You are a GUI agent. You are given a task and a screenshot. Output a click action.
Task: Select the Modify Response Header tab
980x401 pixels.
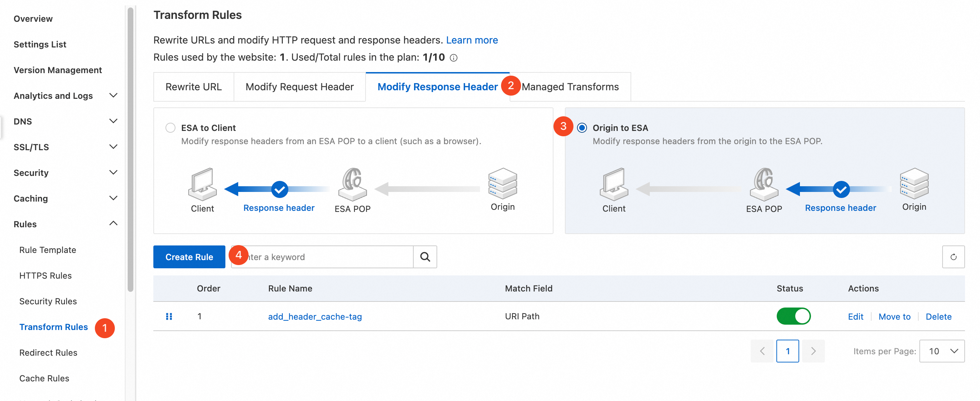tap(438, 87)
